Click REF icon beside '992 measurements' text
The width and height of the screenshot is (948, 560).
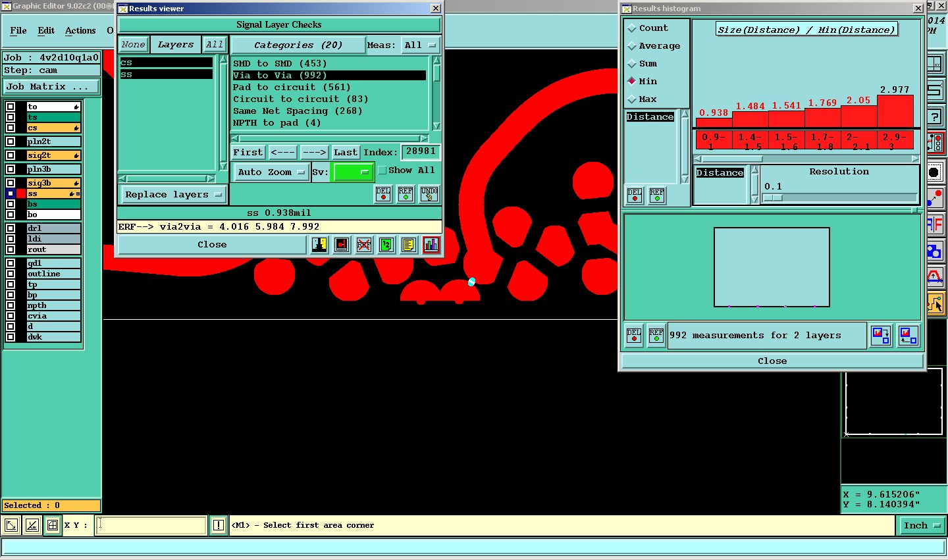[x=656, y=336]
